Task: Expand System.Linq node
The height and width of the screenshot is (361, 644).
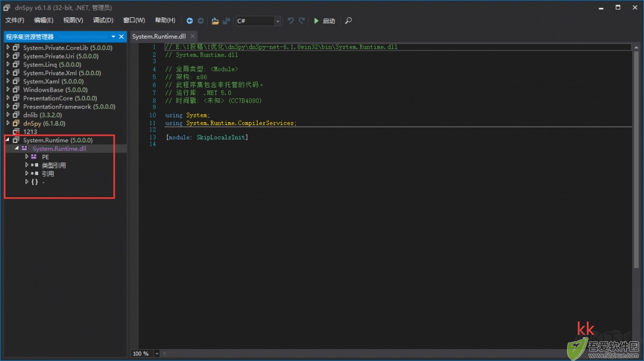Action: coord(8,64)
